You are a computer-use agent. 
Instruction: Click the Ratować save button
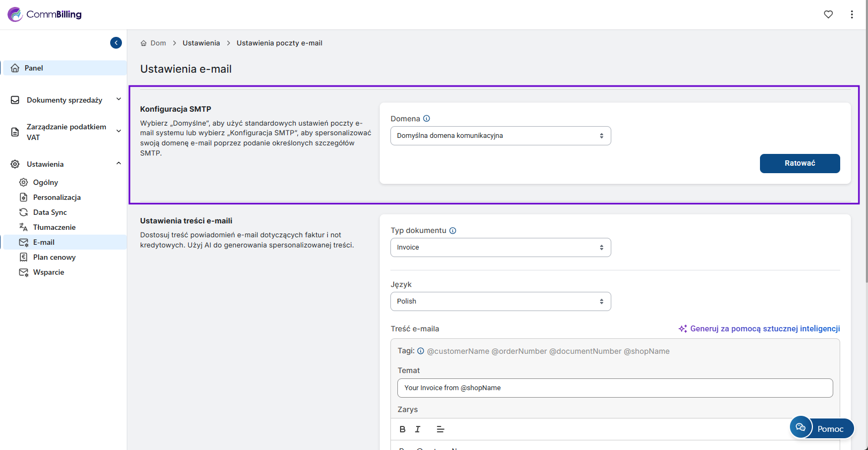coord(799,164)
